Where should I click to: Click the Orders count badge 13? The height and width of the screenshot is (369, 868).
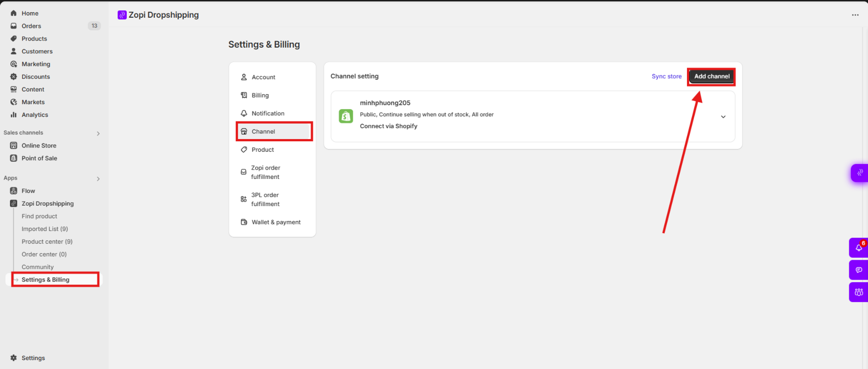tap(94, 26)
